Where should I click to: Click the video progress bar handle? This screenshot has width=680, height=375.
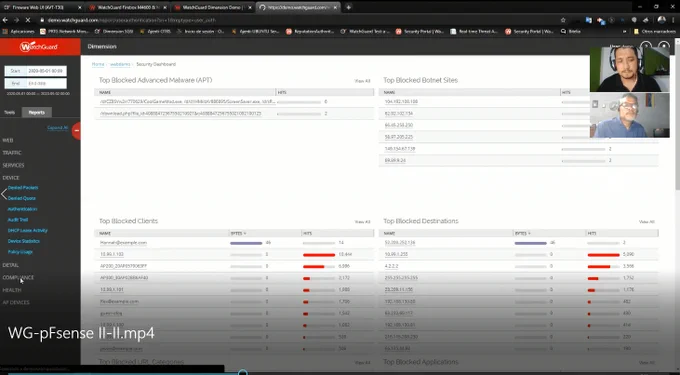pos(243,372)
